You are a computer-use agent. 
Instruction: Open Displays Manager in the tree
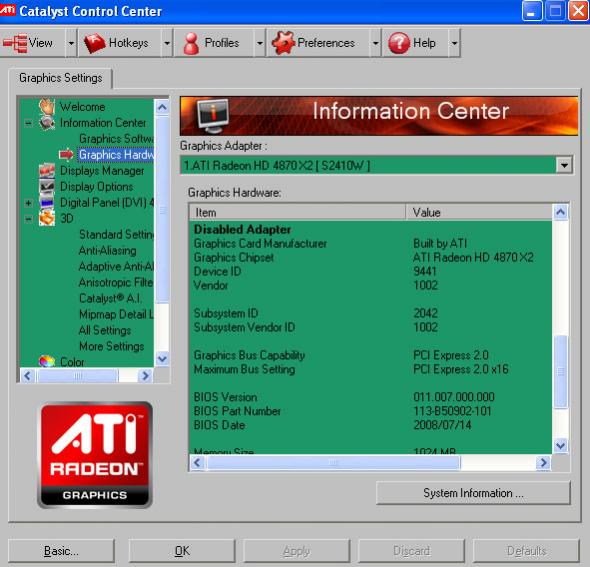(x=102, y=171)
